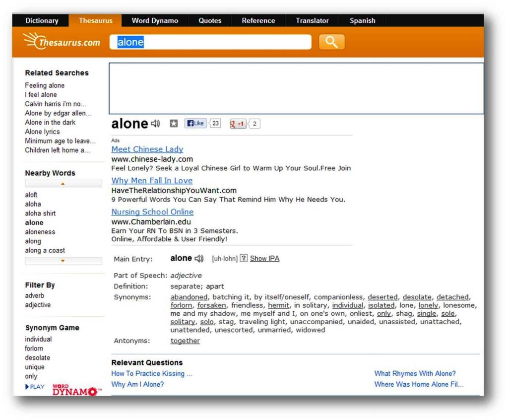The width and height of the screenshot is (508, 420).
Task: Click the star favorite icon
Action: pos(174,124)
